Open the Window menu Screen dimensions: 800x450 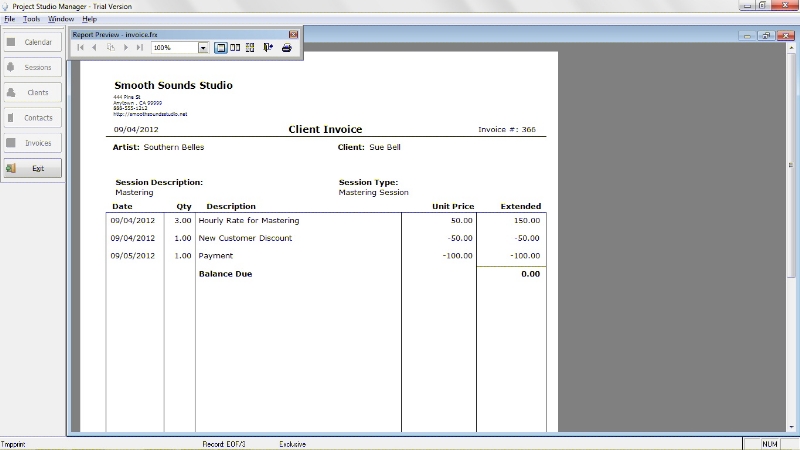pos(61,19)
